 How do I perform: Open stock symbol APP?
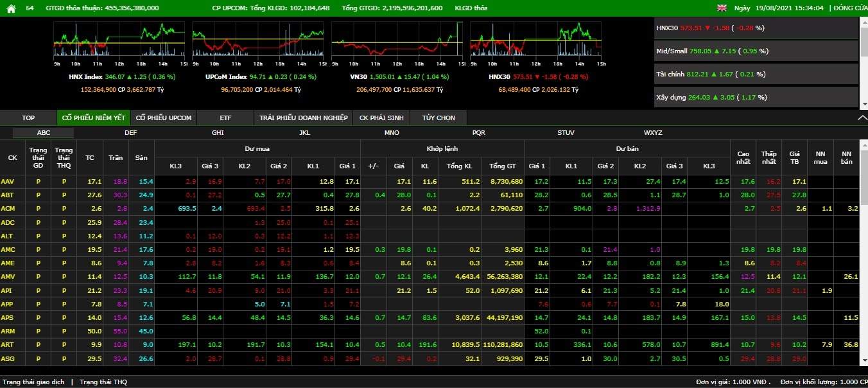[x=8, y=304]
